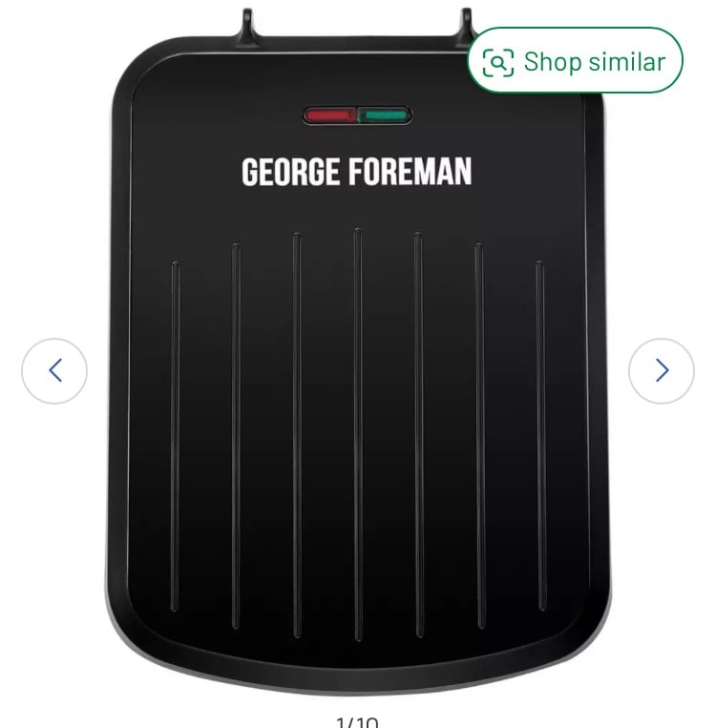Go to the previous product image
Screen dimensions: 716x728
click(54, 370)
